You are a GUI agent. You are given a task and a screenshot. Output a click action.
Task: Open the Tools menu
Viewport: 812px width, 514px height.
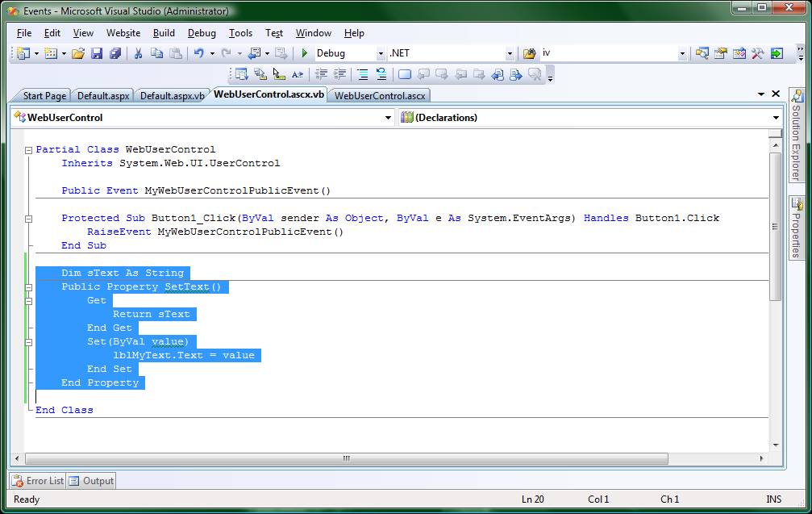point(241,33)
